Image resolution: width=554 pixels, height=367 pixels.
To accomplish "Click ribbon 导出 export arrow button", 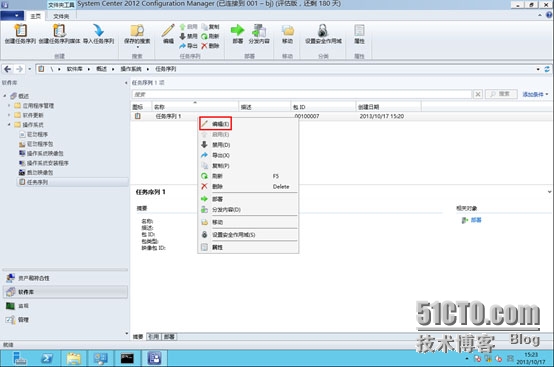I will (188, 46).
